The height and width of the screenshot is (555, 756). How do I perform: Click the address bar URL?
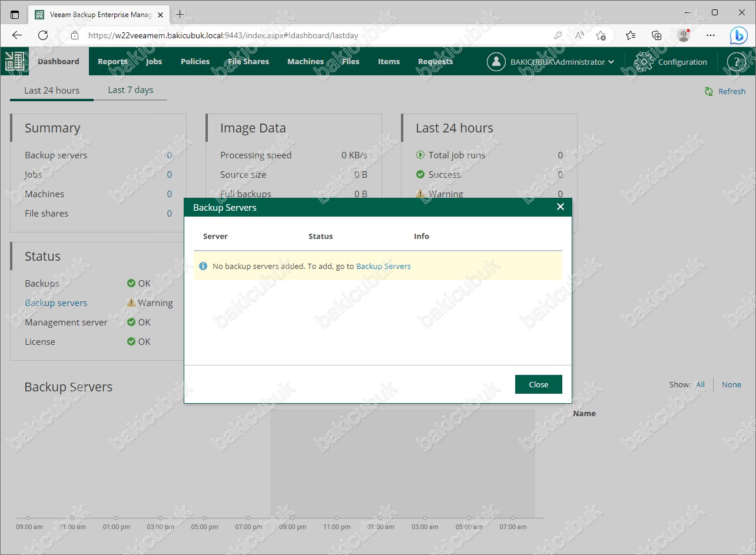pyautogui.click(x=223, y=35)
